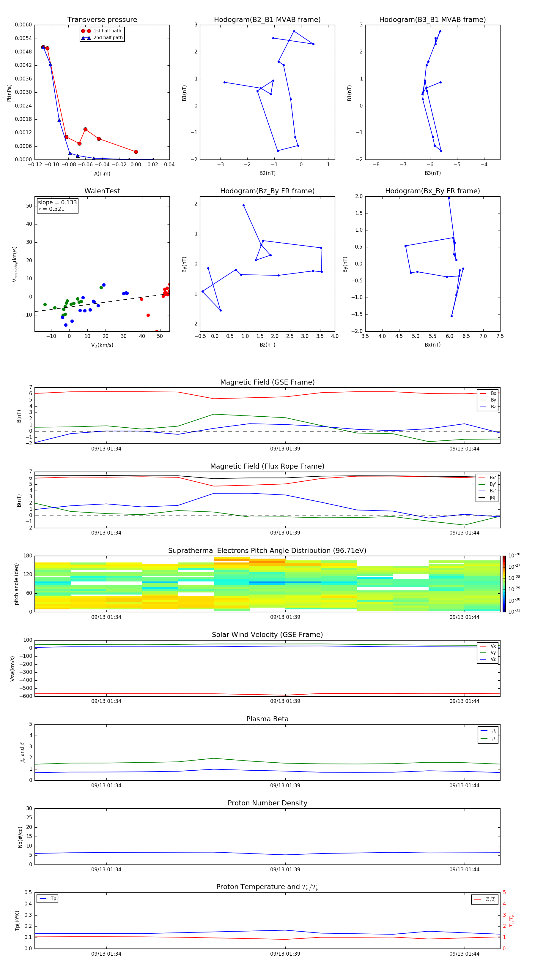Click the "Plasma Beta" plot title
Screen dimensions: 535x980
267,719
